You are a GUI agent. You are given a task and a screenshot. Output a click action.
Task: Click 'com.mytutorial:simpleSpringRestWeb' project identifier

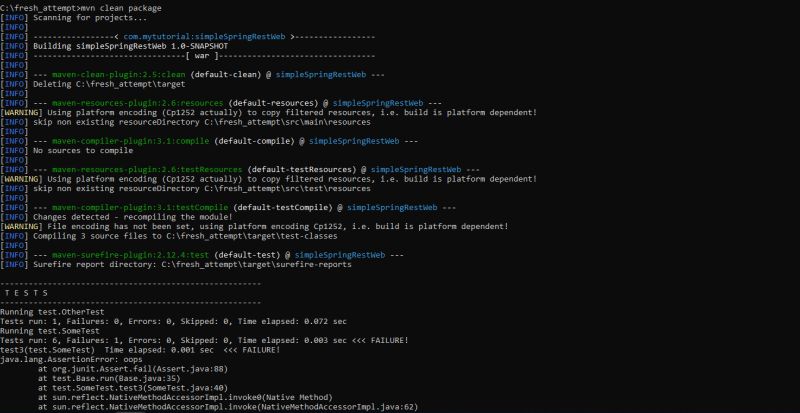coord(204,37)
